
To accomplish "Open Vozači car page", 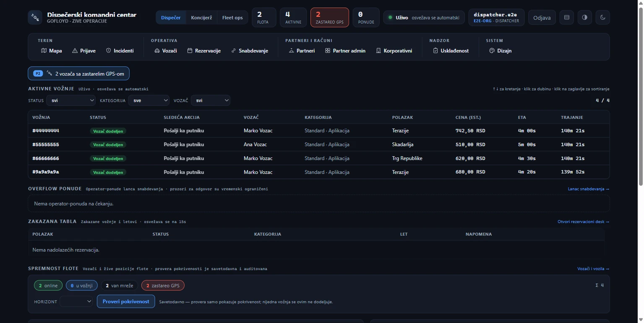I will click(166, 51).
